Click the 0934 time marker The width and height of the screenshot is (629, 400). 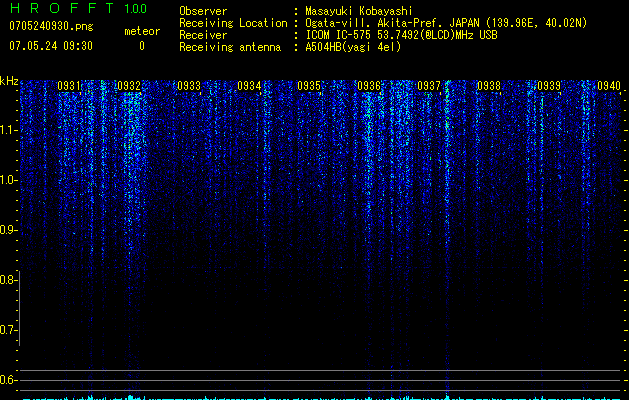point(249,85)
